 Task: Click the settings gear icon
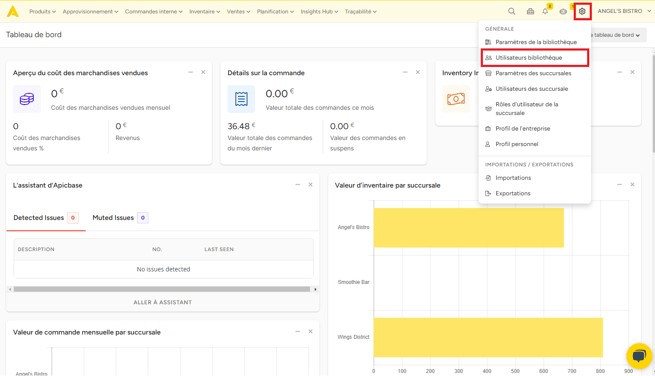click(582, 11)
